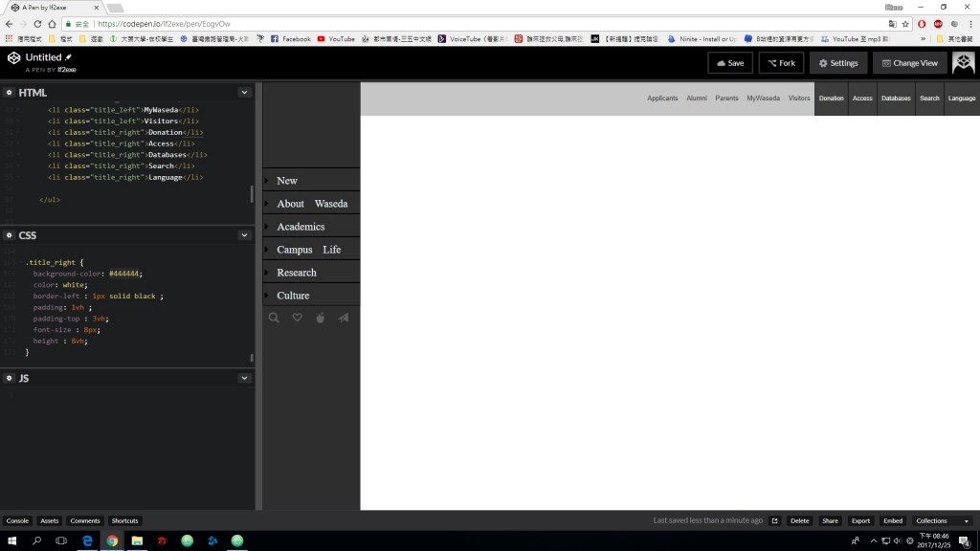980x551 pixels.
Task: Expand the New menu arrow in the preview
Action: (267, 181)
